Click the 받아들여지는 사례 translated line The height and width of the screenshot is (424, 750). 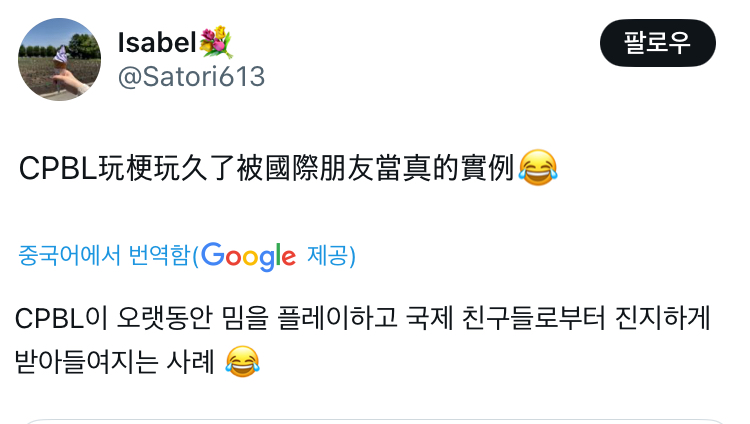115,362
